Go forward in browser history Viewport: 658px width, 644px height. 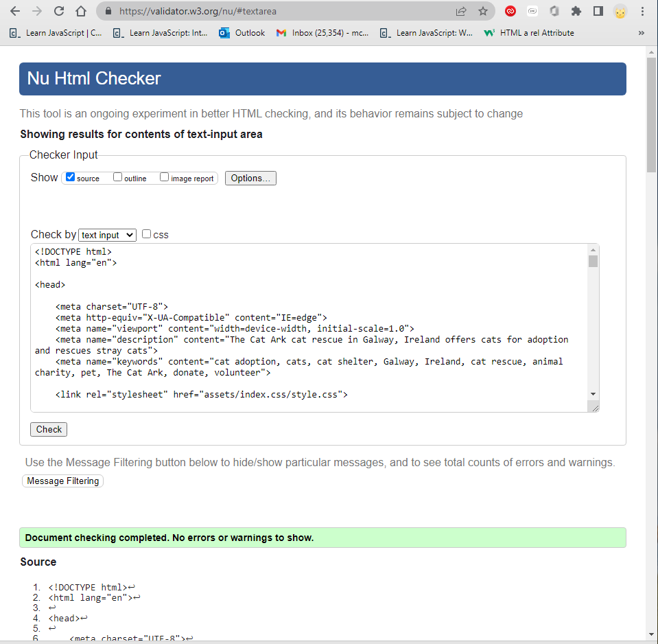(x=37, y=12)
